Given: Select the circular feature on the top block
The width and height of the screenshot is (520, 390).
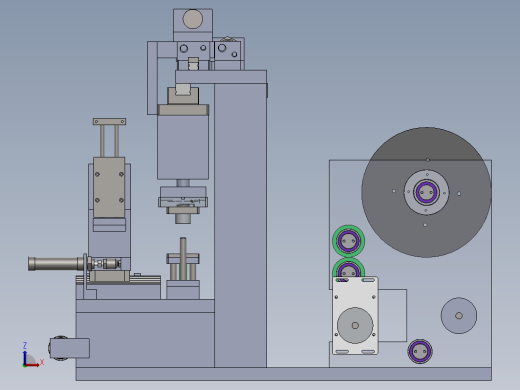Looking at the screenshot, I should point(193,19).
